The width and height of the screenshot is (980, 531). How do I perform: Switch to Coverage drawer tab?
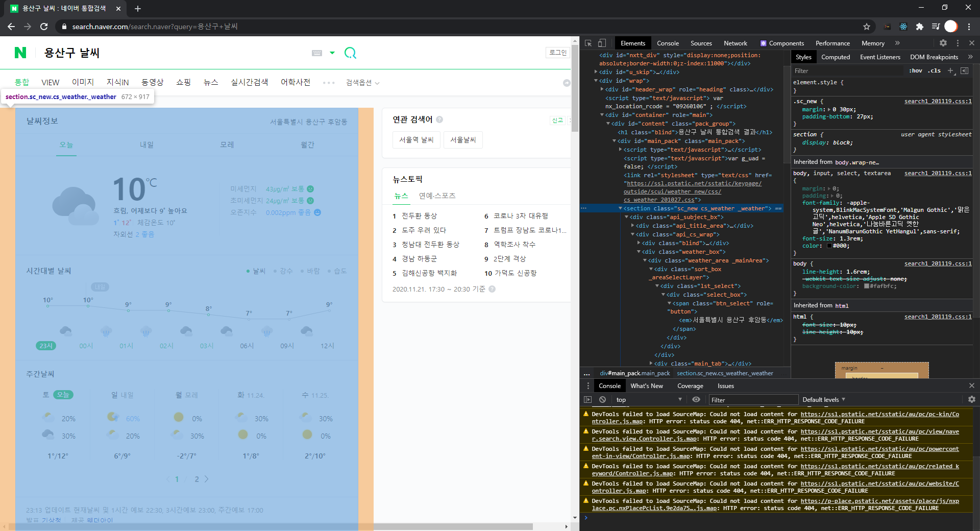[690, 386]
